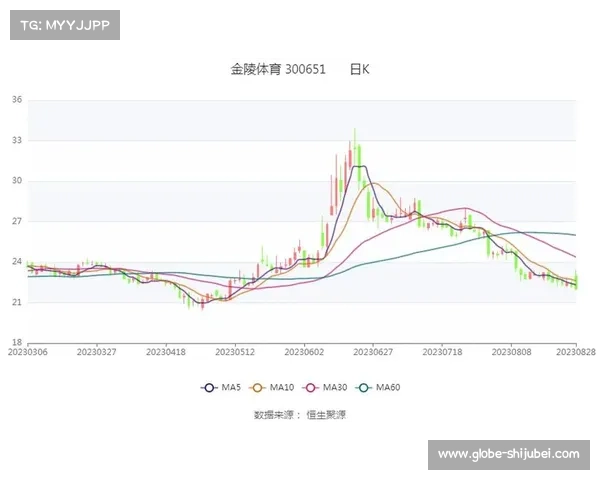The image size is (600, 480).
Task: Click the chart title 金陵体育 300651
Action: click(278, 69)
